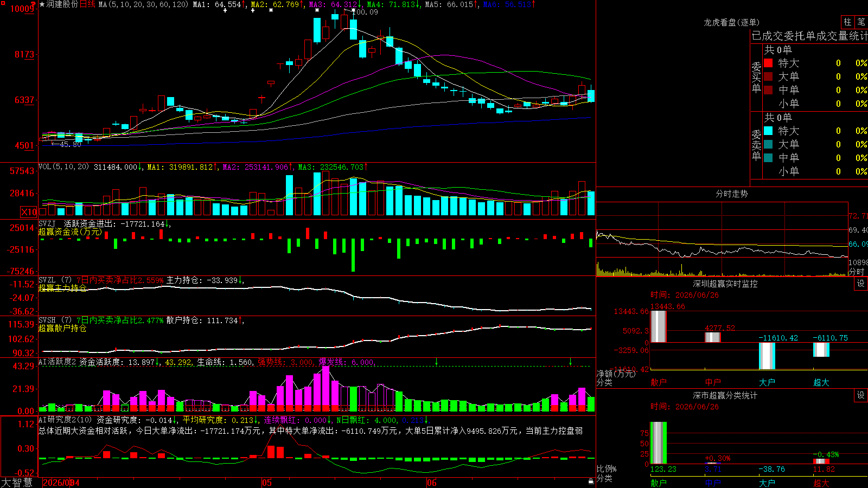Image resolution: width=868 pixels, height=488 pixels.
Task: Click the red help icon at chart corner
Action: tap(34, 4)
